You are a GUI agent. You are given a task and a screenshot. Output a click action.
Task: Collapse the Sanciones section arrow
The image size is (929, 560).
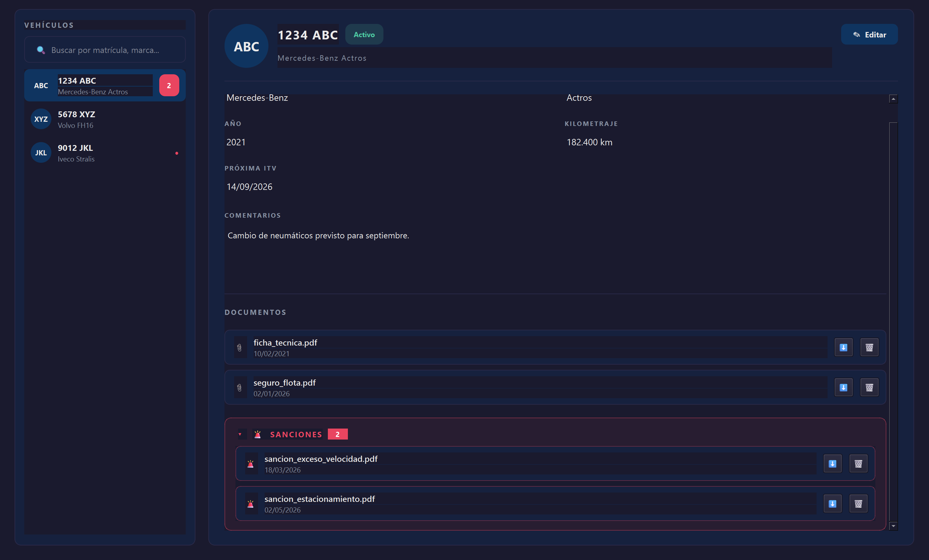(240, 434)
